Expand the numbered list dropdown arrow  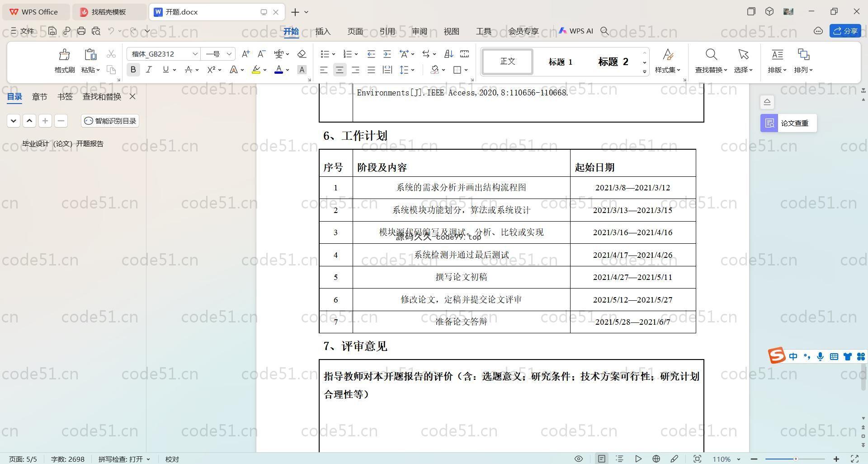point(356,54)
